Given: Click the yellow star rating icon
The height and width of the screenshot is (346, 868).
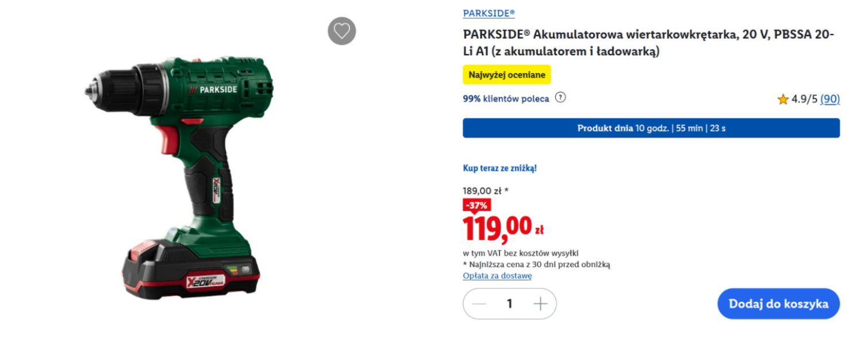Looking at the screenshot, I should [x=783, y=99].
